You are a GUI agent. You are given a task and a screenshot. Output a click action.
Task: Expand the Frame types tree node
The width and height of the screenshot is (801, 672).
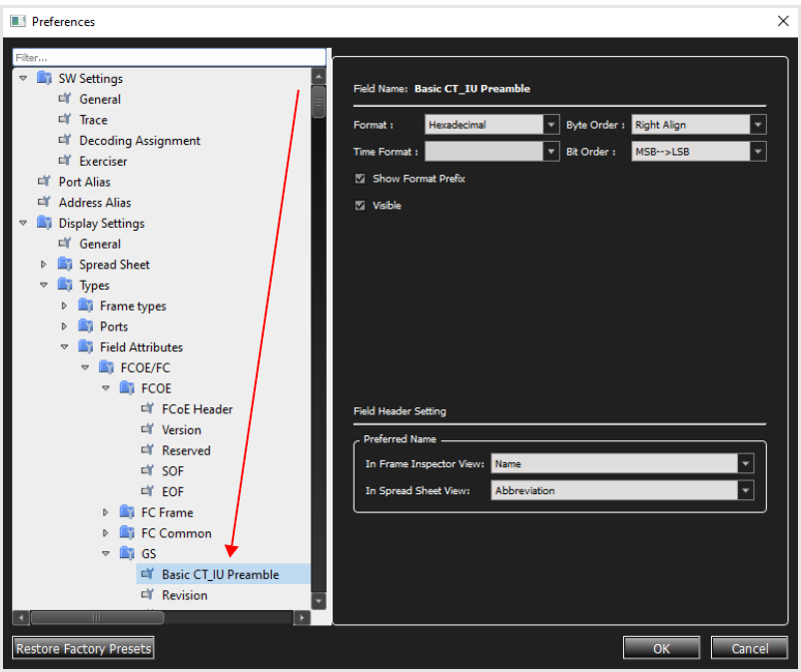pyautogui.click(x=64, y=306)
